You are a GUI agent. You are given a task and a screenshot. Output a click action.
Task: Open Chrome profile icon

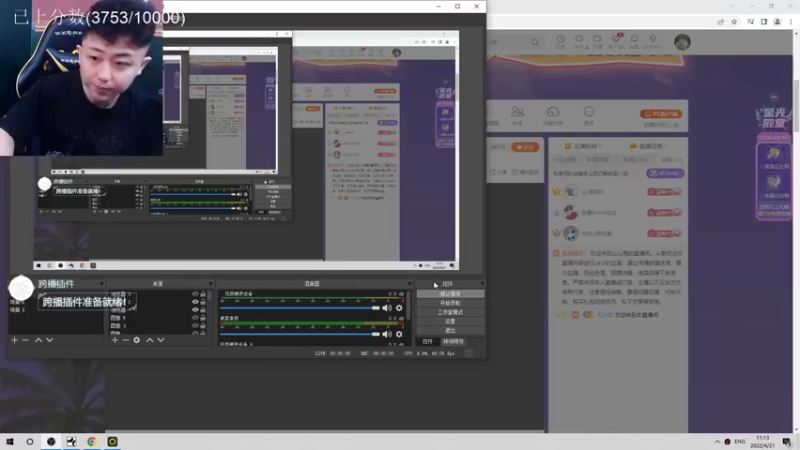point(778,22)
